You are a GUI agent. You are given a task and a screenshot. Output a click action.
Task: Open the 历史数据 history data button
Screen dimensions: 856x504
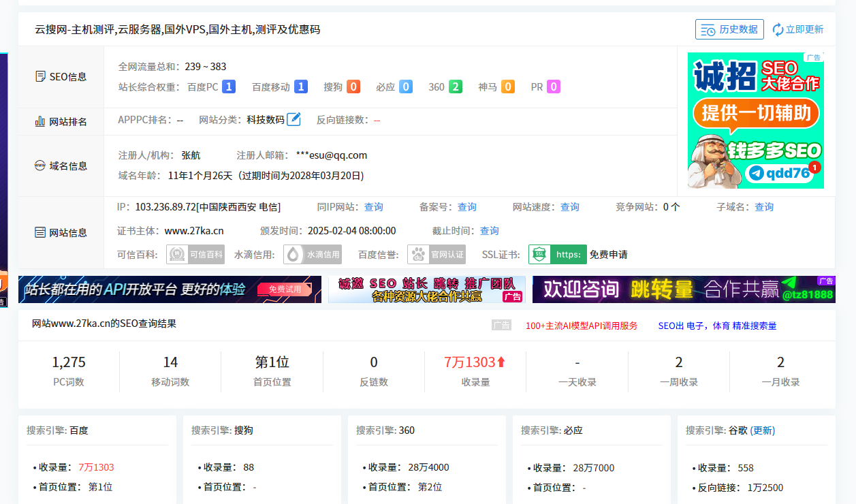click(729, 29)
